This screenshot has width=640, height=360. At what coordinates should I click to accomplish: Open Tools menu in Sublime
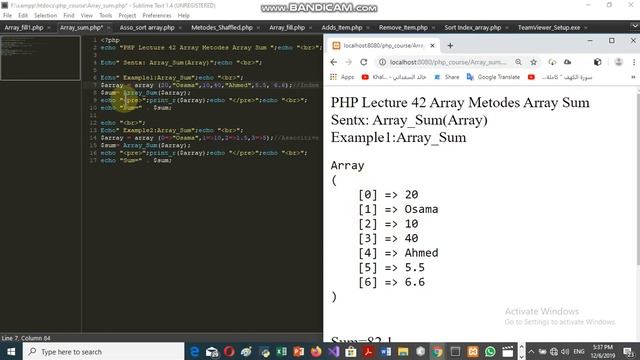(105, 16)
